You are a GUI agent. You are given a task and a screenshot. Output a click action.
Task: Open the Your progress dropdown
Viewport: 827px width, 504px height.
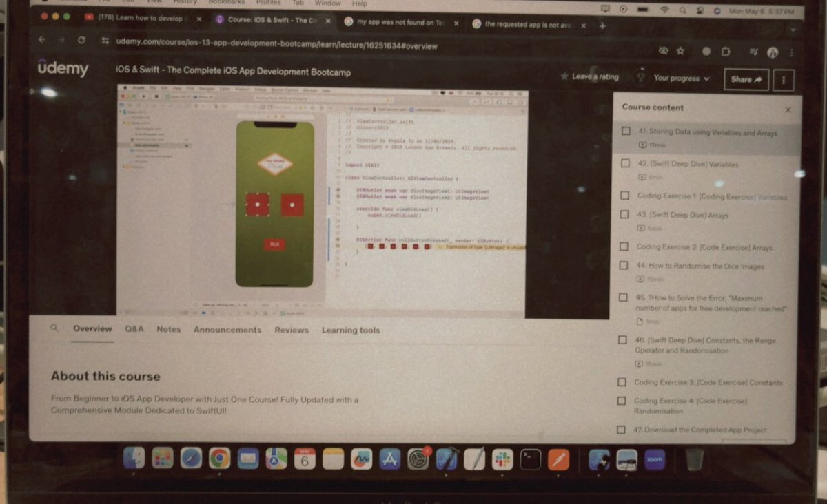pyautogui.click(x=679, y=78)
